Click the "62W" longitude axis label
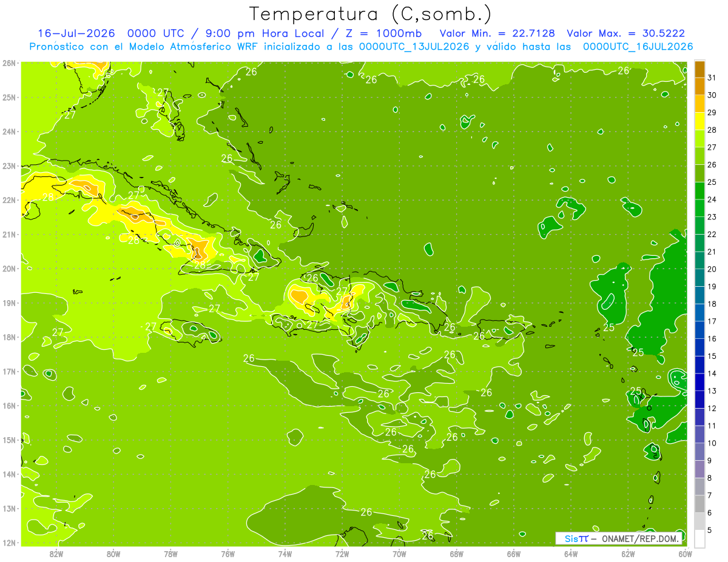The height and width of the screenshot is (562, 728). click(628, 554)
